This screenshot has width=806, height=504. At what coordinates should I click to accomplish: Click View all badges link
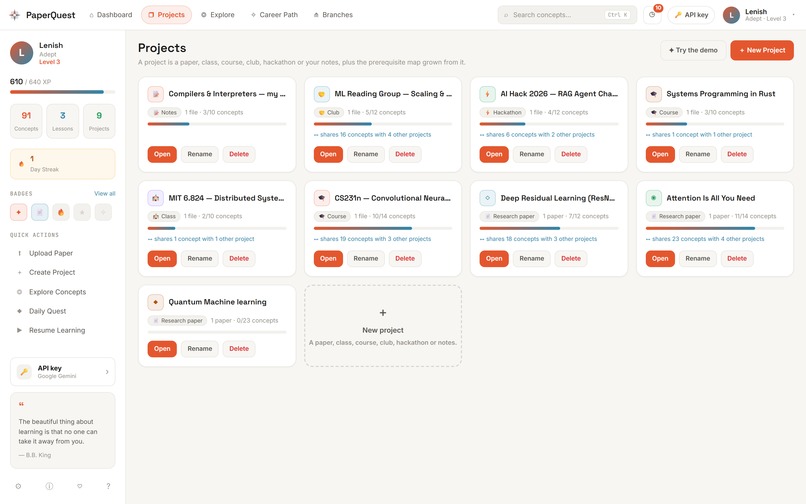pyautogui.click(x=104, y=193)
